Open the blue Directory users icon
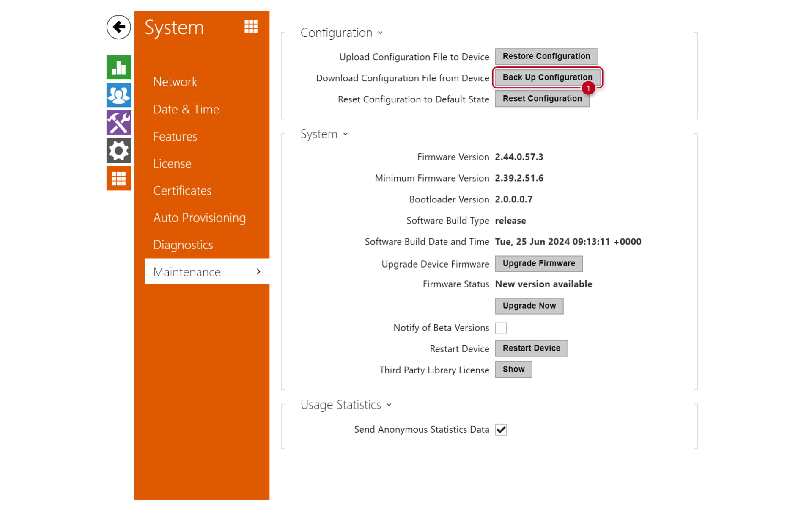Image resolution: width=812 pixels, height=508 pixels. pyautogui.click(x=118, y=95)
